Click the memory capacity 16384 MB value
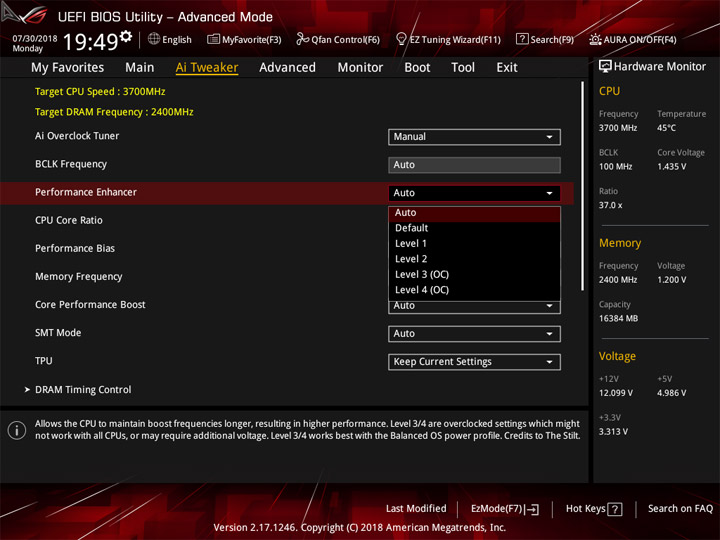 (619, 319)
